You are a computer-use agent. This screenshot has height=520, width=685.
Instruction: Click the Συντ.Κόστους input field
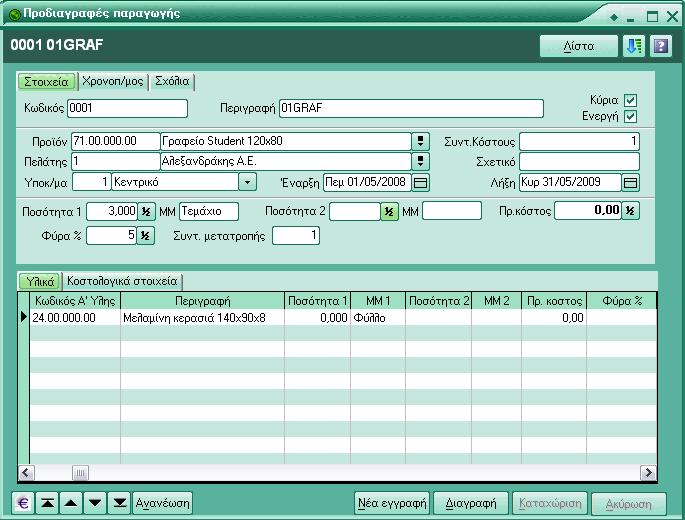coord(579,141)
